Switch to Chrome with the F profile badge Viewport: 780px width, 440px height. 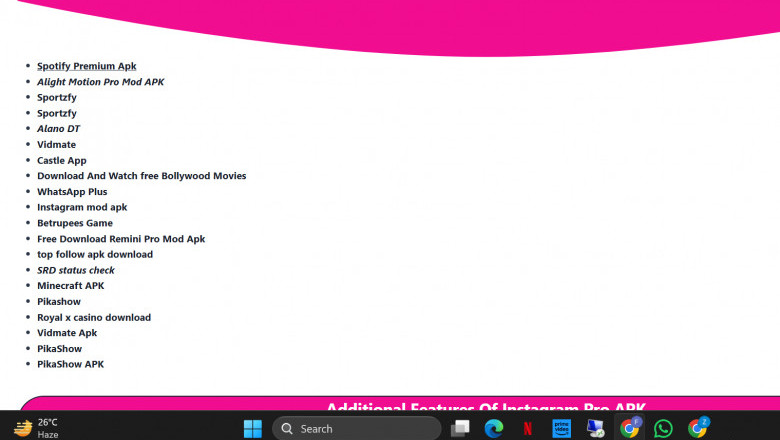pos(630,427)
